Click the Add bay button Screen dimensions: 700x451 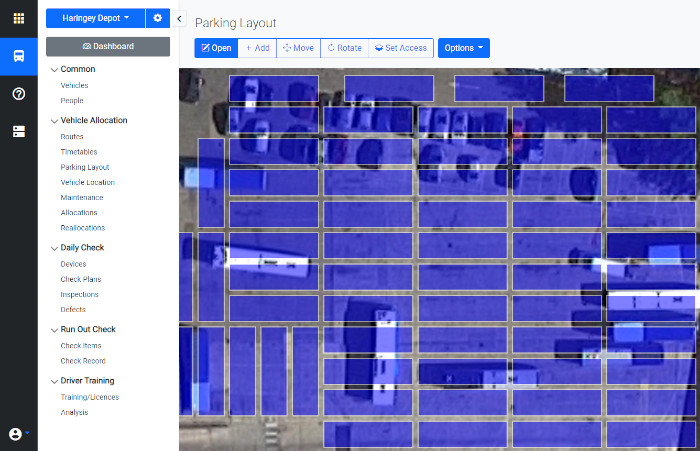tap(258, 48)
